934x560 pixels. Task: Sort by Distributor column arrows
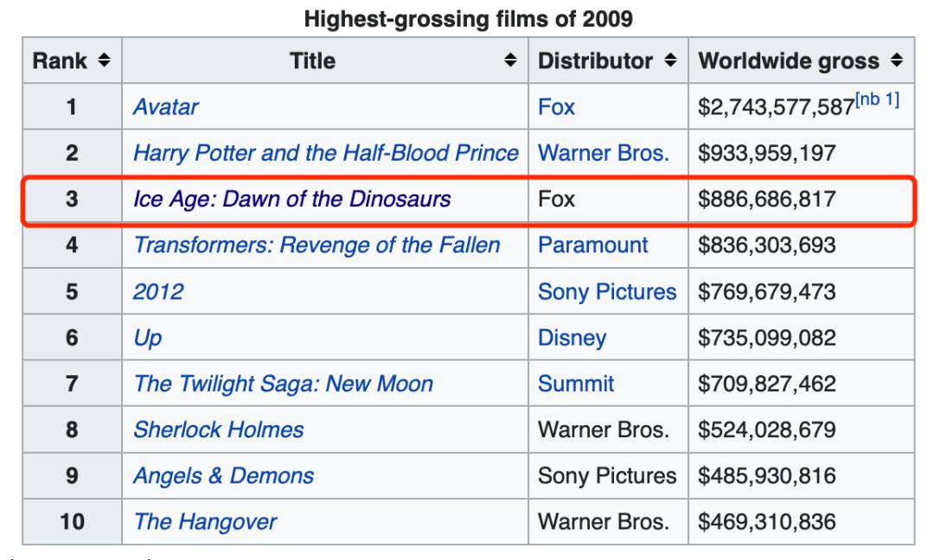coord(668,62)
